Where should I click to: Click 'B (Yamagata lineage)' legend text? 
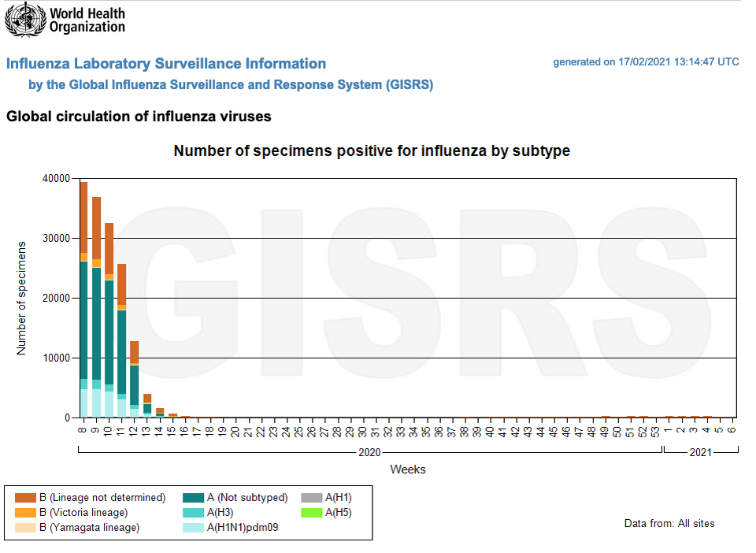tap(89, 528)
